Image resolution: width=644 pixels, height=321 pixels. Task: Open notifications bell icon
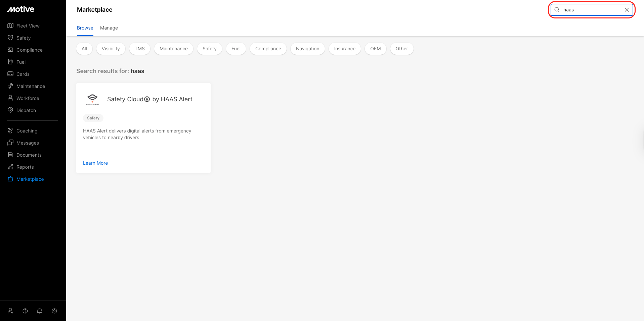(40, 311)
